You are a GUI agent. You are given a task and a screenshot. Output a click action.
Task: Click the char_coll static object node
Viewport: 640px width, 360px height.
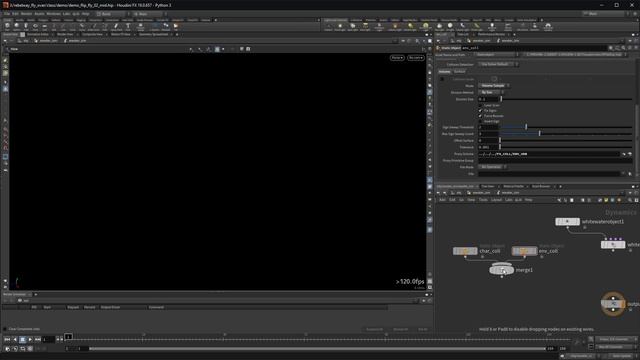point(465,251)
